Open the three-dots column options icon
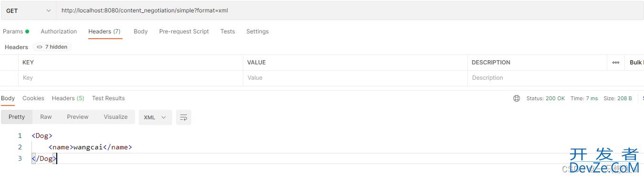This screenshot has width=644, height=178. pos(616,63)
